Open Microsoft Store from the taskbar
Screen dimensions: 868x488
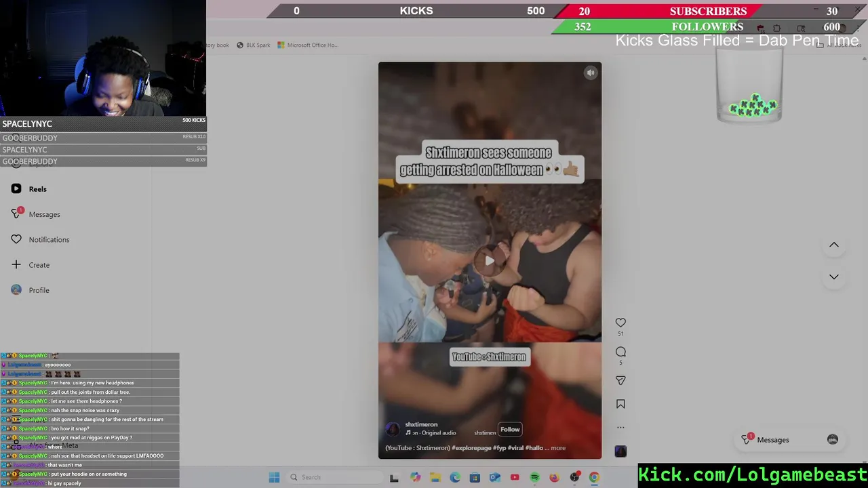point(475,478)
